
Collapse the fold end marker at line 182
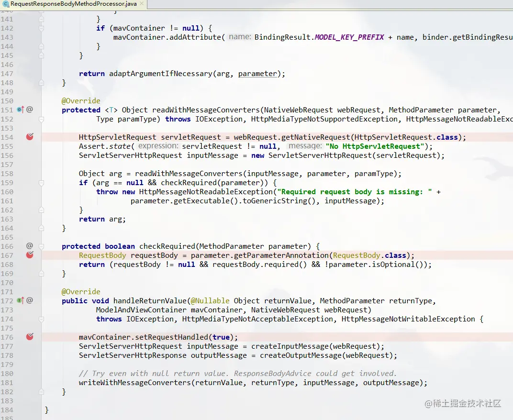41,392
